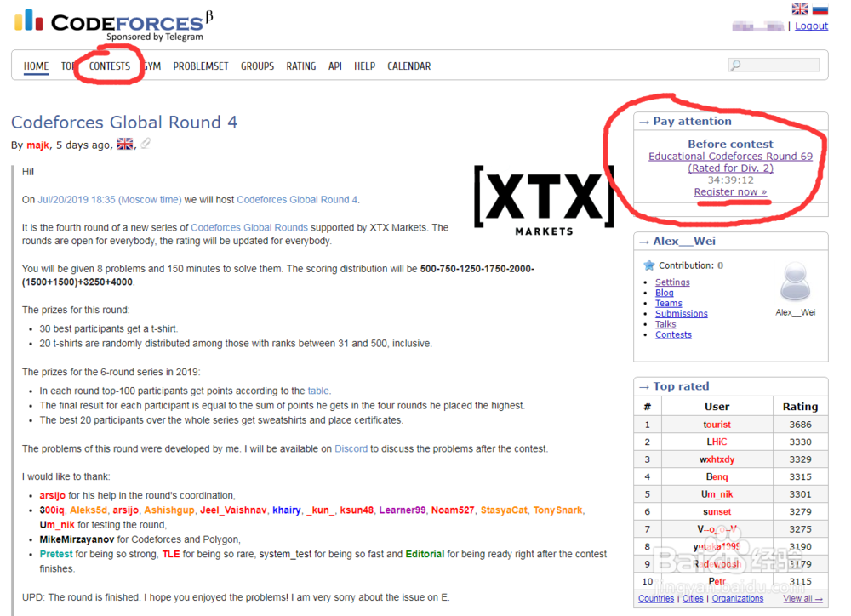851x616 pixels.
Task: Open the Codeforces Global Round 4 contest link
Action: [297, 200]
